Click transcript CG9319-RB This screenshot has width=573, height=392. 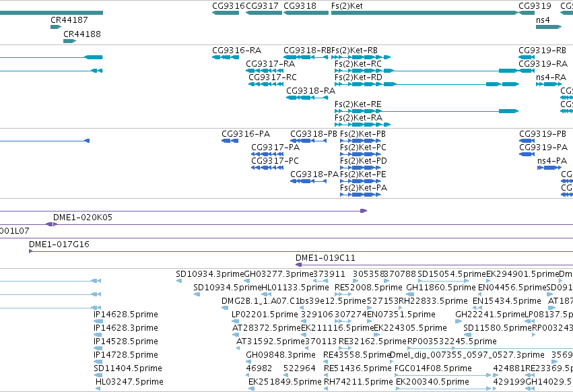pos(527,57)
